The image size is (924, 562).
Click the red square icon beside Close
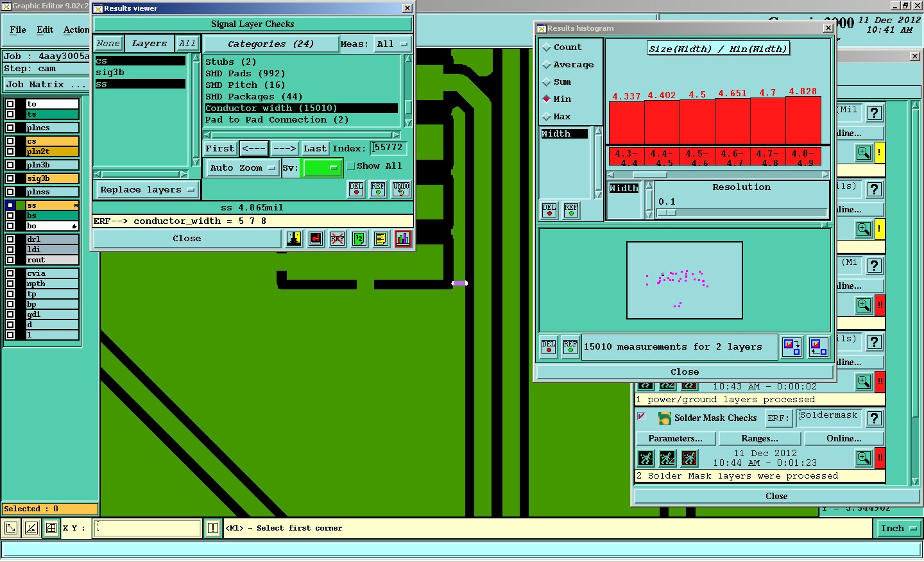tap(316, 239)
